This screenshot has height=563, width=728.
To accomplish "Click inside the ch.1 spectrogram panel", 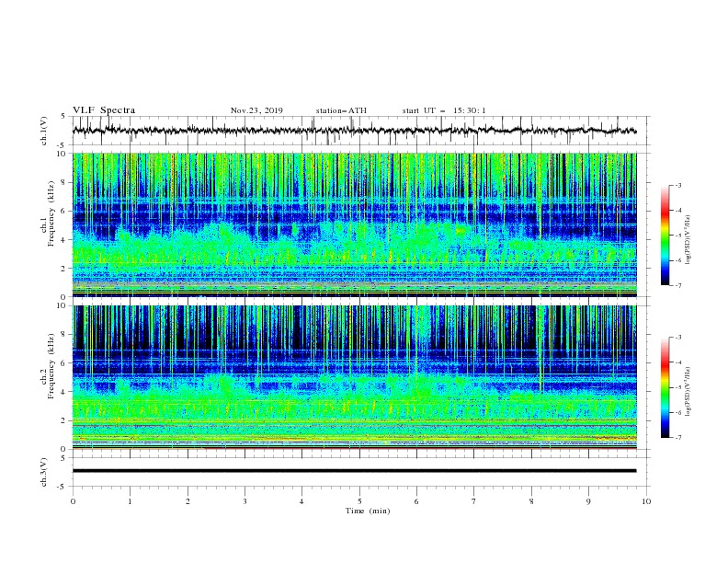I will (354, 224).
